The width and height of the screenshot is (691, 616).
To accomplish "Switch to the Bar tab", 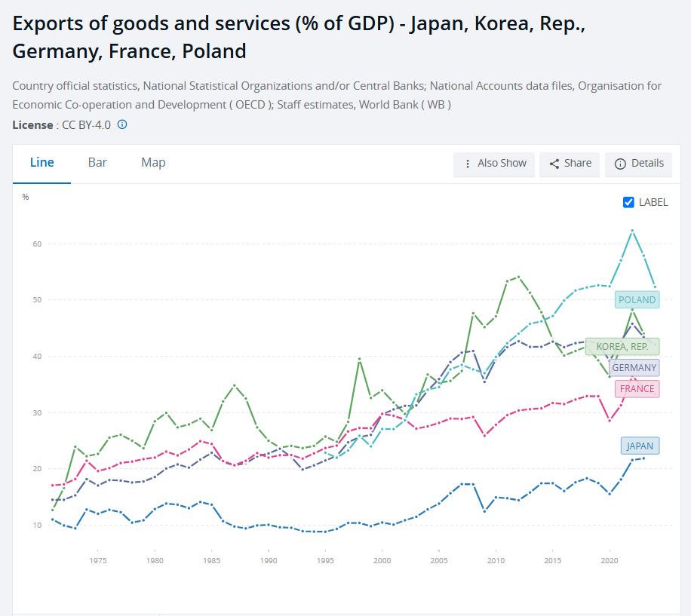I will 97,163.
